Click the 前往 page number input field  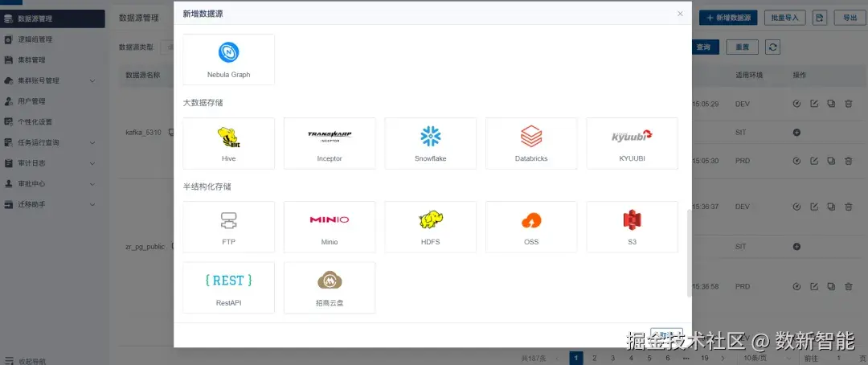[837, 359]
